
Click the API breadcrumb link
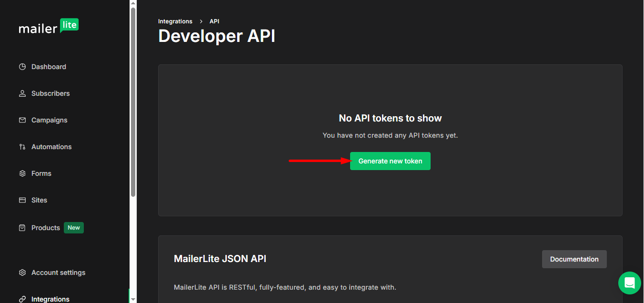coord(214,21)
